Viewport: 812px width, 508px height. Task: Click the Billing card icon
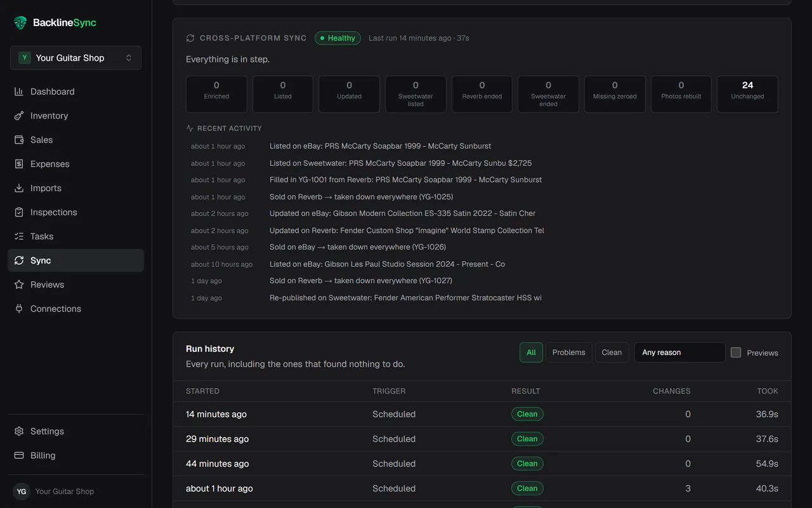[x=19, y=455]
